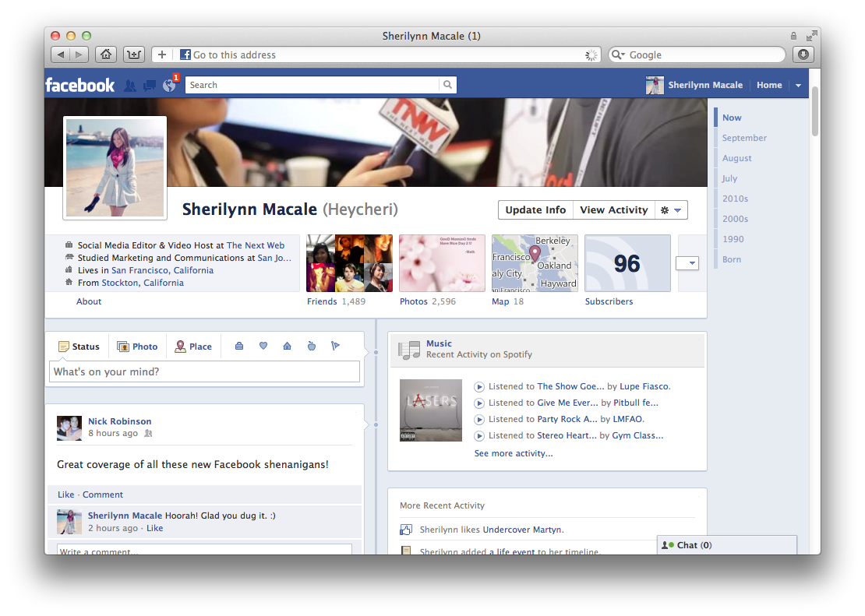Select the Status composer tab
Viewport: 865px width, 616px height.
[x=79, y=347]
